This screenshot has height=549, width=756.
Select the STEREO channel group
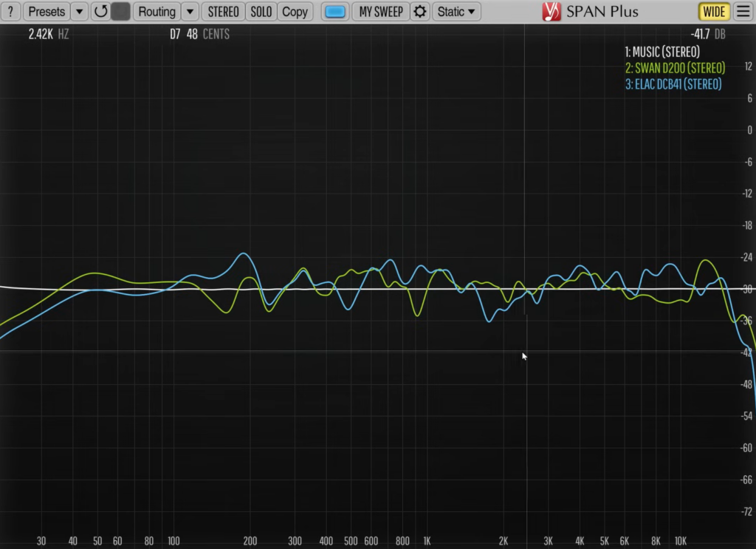click(x=223, y=12)
